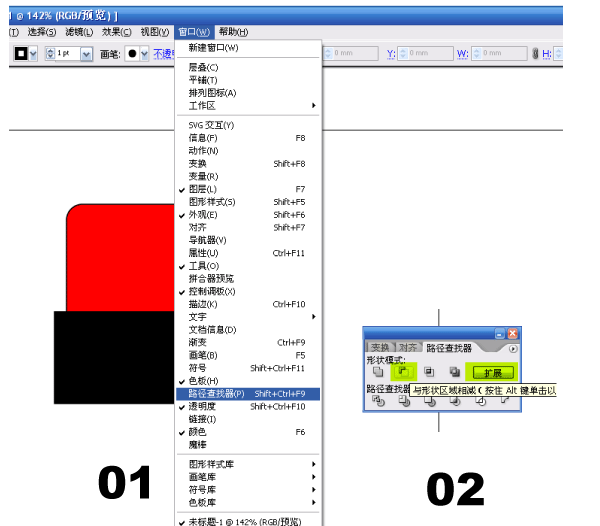Switch to the 对齐 tab
This screenshot has height=526, width=600.
click(408, 347)
